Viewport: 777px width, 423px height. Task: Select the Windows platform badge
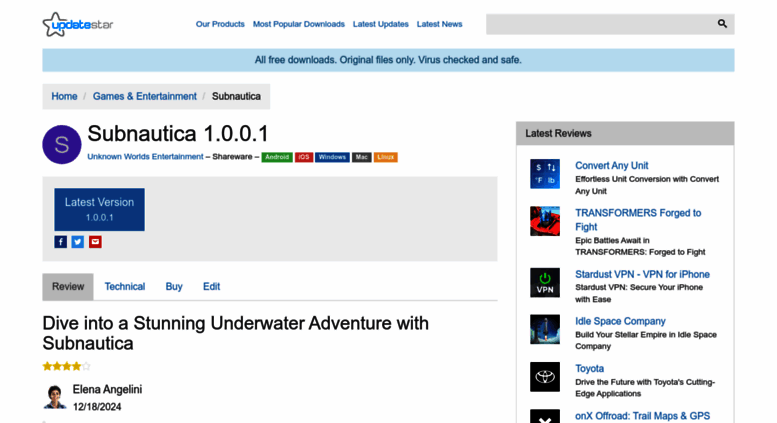pyautogui.click(x=332, y=157)
